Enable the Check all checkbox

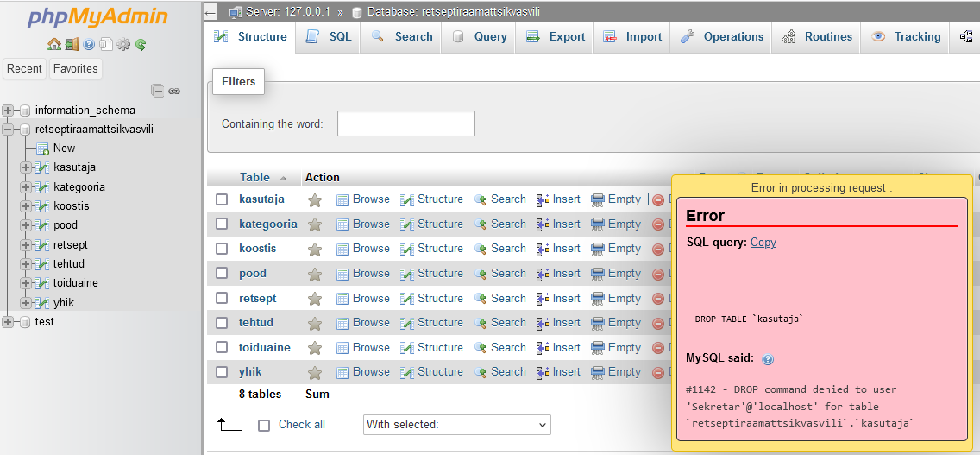[x=265, y=425]
